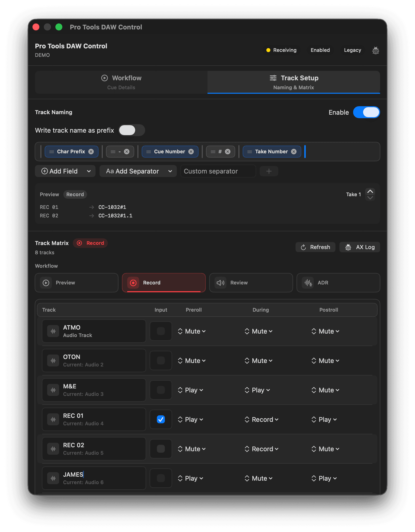Viewport: 415px width, 532px height.
Task: Switch to the Workflow Cue Details tab
Action: click(x=121, y=82)
